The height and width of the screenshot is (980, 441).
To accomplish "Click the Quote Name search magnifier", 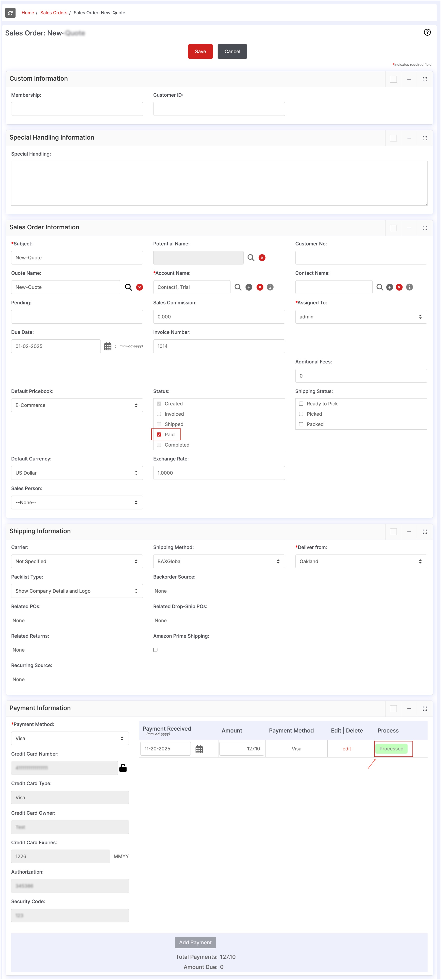I will click(x=129, y=287).
